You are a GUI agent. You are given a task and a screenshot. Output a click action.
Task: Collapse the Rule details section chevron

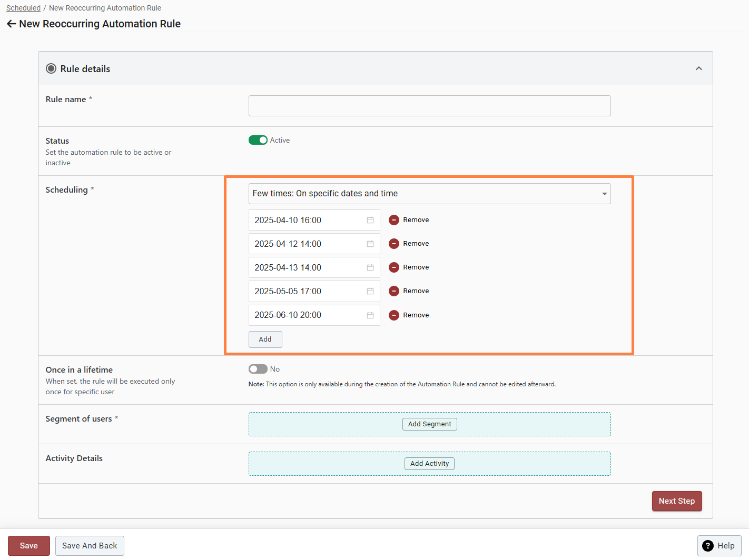698,68
